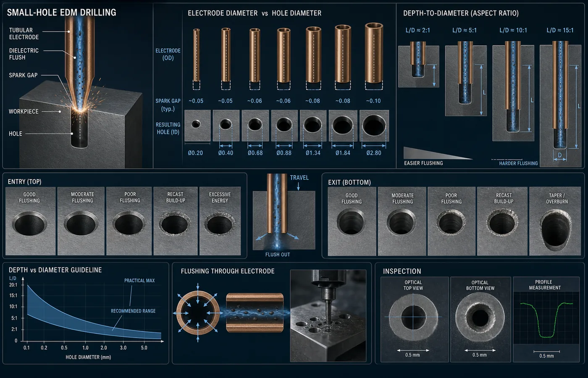The height and width of the screenshot is (378, 588).
Task: Click the electrode cross-section ring diagram
Action: pyautogui.click(x=198, y=313)
